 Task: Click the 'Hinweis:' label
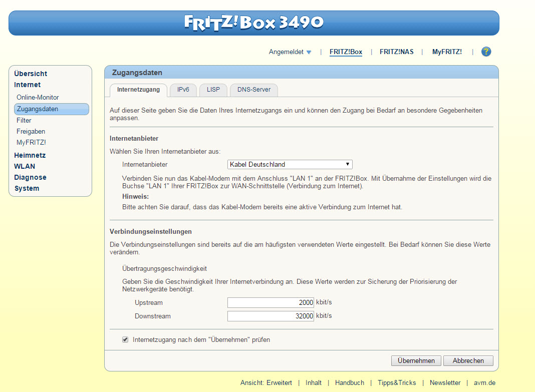[135, 197]
